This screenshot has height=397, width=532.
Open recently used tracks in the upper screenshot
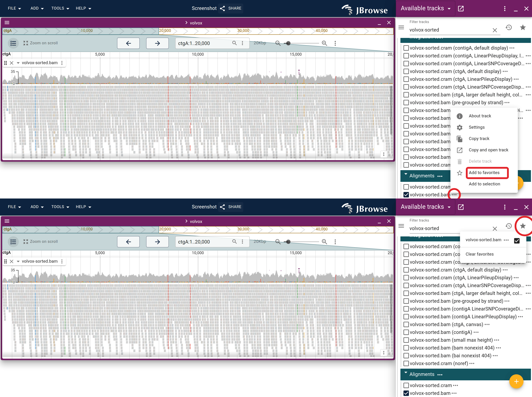click(509, 27)
